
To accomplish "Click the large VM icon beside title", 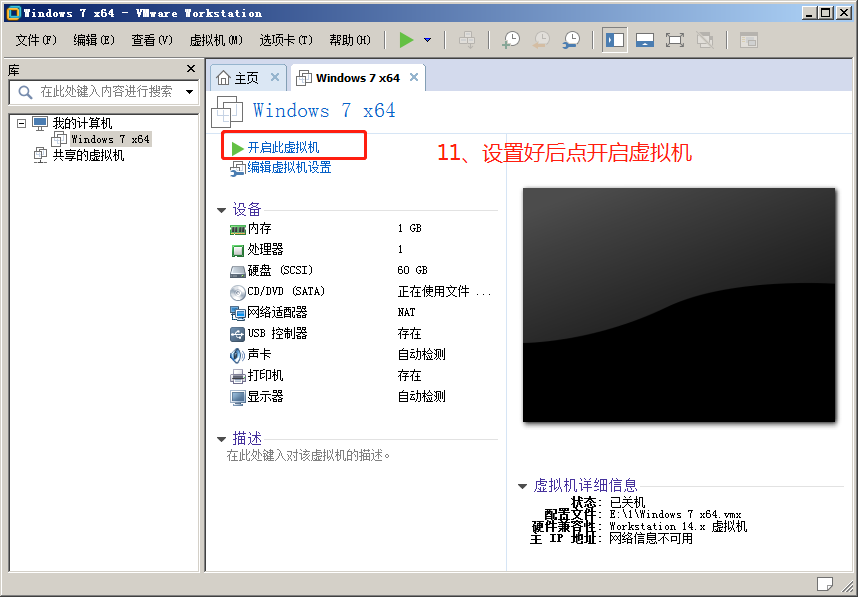I will point(227,112).
